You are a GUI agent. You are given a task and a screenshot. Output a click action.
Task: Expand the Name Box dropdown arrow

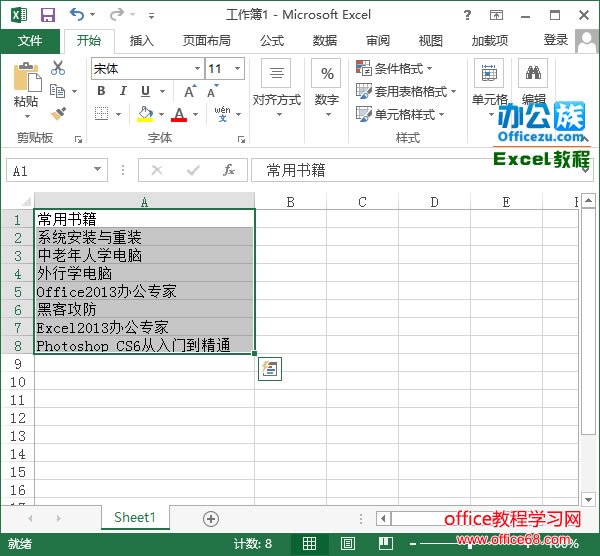point(98,170)
